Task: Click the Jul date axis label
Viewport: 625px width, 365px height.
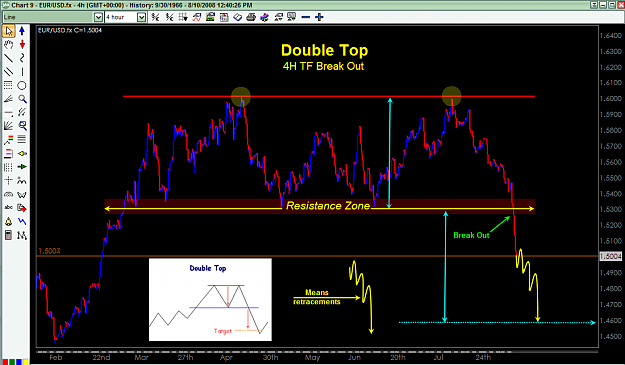Action: [x=438, y=357]
